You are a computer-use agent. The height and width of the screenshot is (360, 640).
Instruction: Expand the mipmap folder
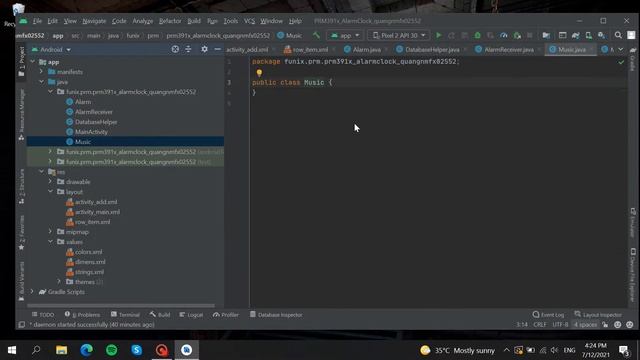click(50, 232)
